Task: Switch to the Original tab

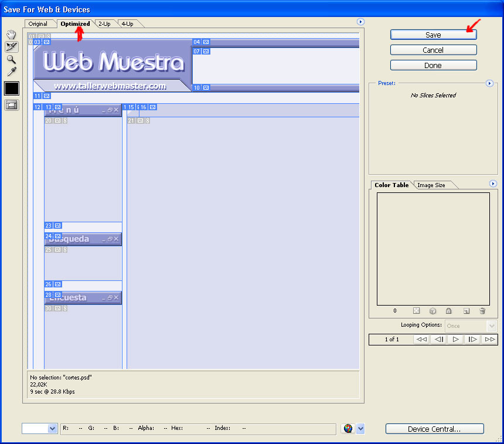Action: click(39, 23)
